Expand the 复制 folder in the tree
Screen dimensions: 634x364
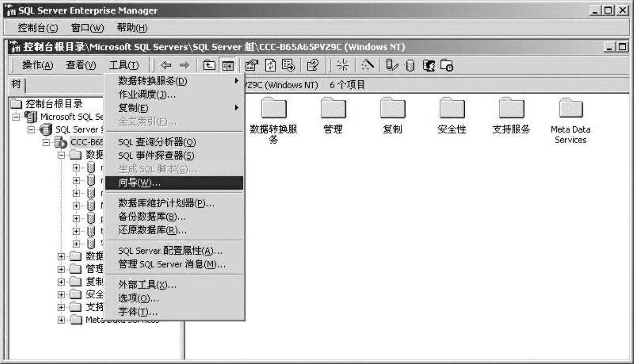[61, 281]
